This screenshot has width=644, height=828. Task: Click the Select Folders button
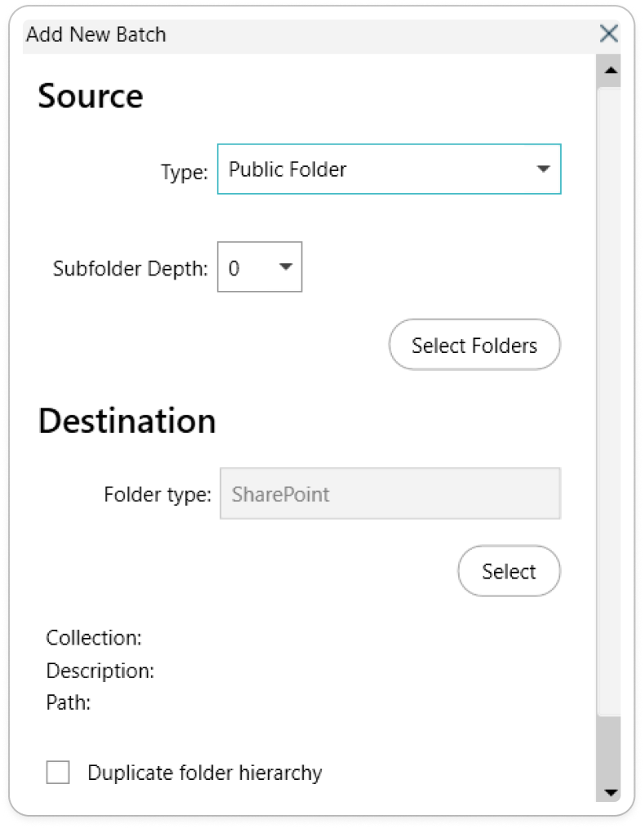474,344
